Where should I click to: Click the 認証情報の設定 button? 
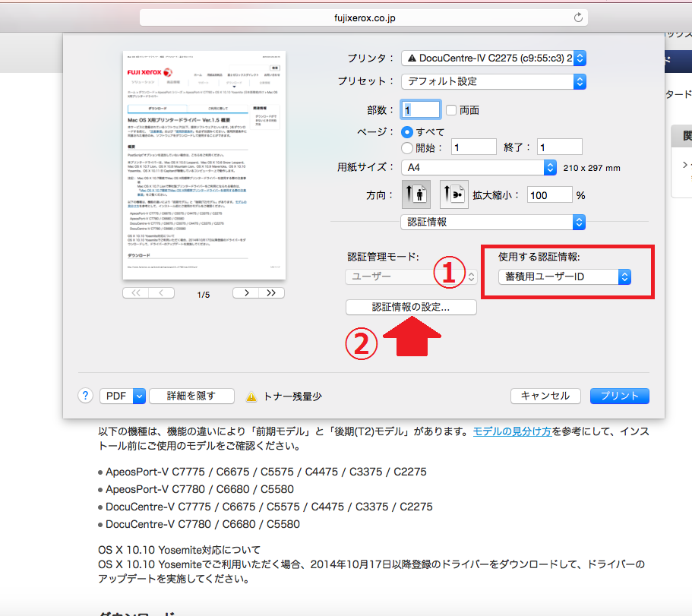pyautogui.click(x=411, y=308)
